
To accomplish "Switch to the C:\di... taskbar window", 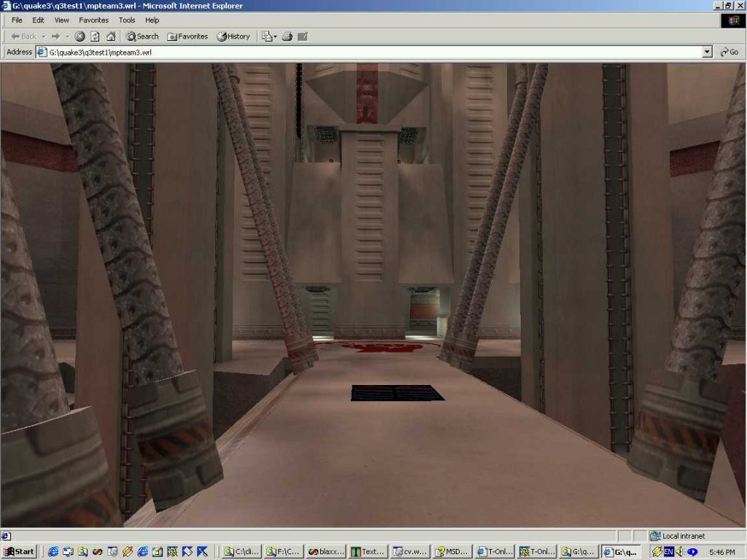I will pyautogui.click(x=241, y=551).
